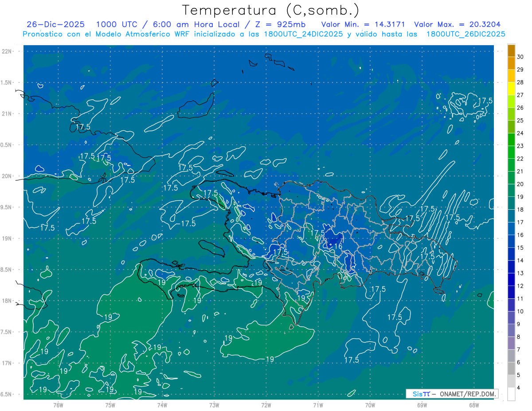Click the color scale value 27
The height and width of the screenshot is (411, 532).
point(520,95)
